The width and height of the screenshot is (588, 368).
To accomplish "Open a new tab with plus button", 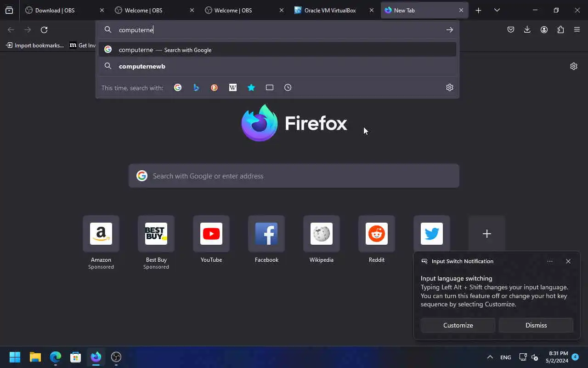I will [478, 10].
